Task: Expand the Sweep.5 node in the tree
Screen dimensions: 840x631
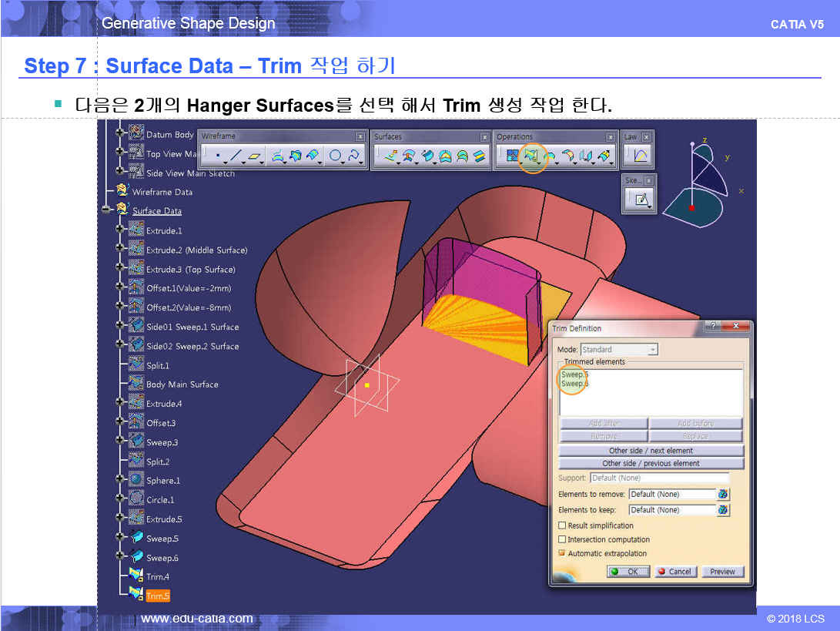Action: pyautogui.click(x=119, y=538)
